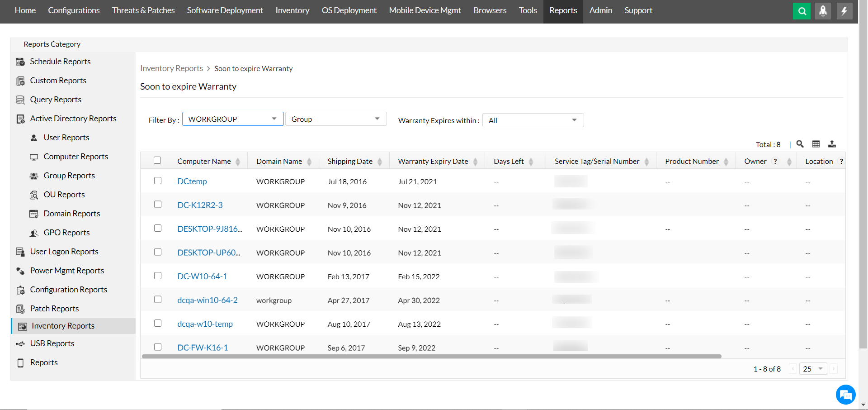Open the Warranty Expires within dropdown
This screenshot has height=410, width=868.
click(533, 120)
